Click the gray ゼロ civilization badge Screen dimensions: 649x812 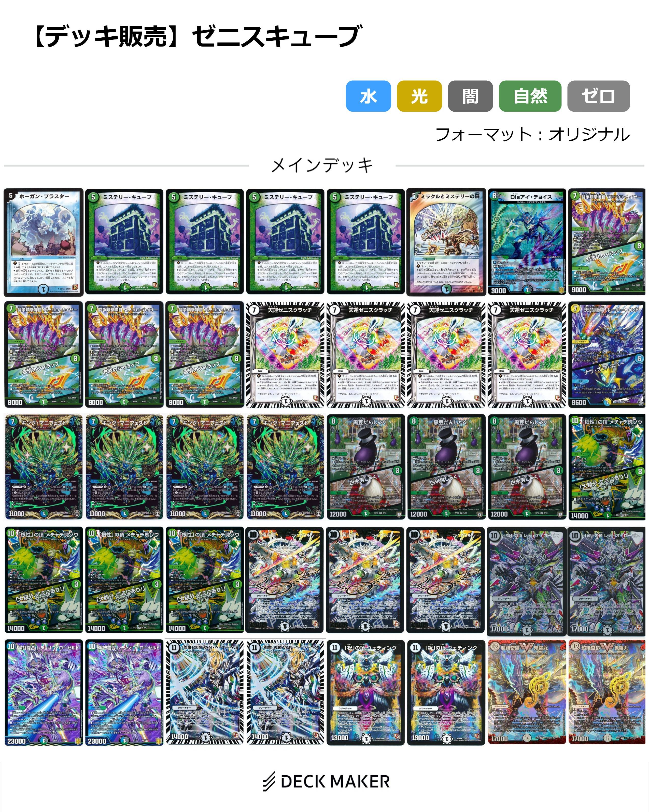tap(599, 96)
